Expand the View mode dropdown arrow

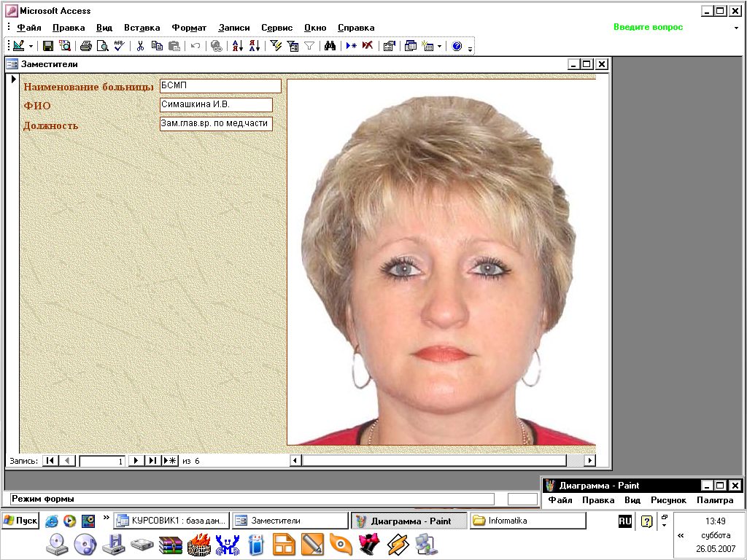31,46
